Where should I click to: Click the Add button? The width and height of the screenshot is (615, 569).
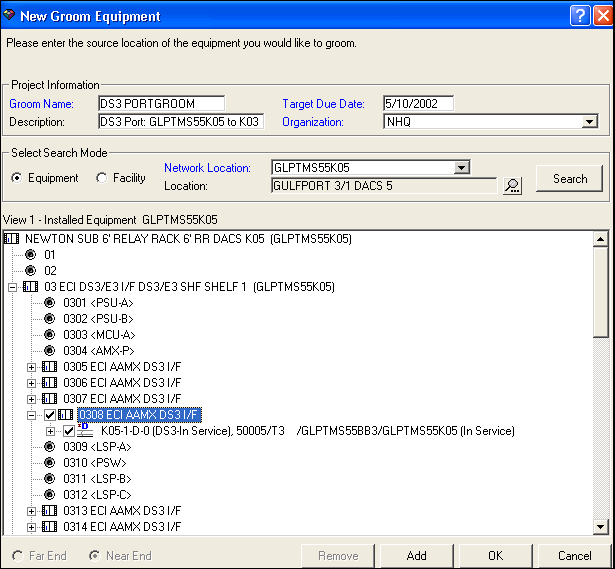(x=417, y=556)
